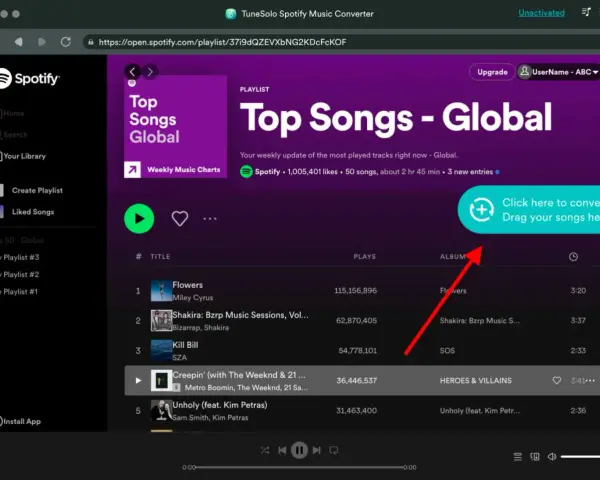Viewport: 600px width, 480px height.
Task: Reload the page with refresh icon
Action: coord(66,42)
